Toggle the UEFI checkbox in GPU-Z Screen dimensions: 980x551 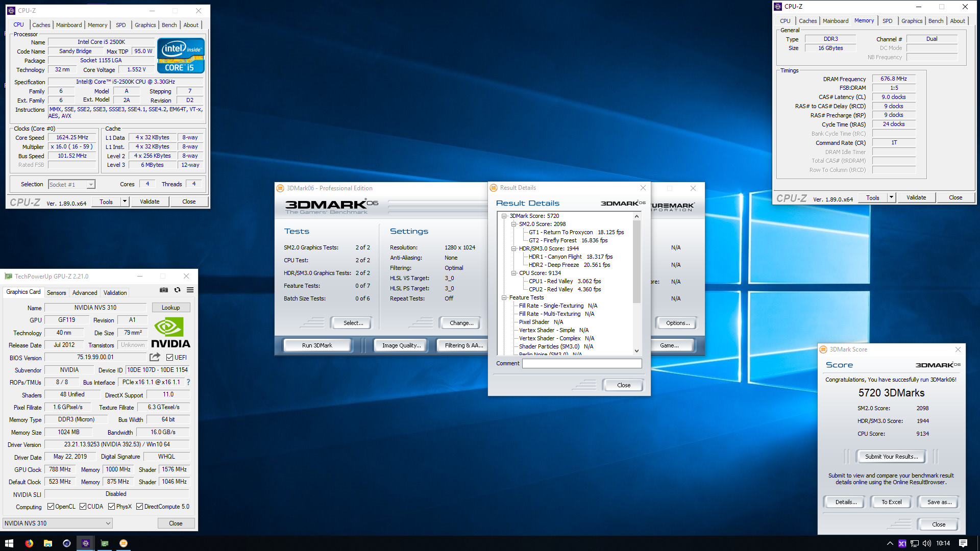pyautogui.click(x=169, y=358)
